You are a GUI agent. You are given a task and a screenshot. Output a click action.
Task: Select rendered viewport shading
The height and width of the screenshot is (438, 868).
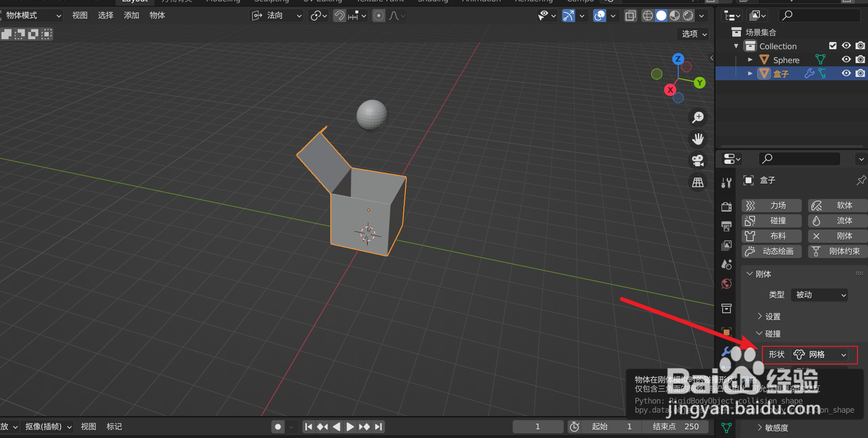[x=688, y=16]
